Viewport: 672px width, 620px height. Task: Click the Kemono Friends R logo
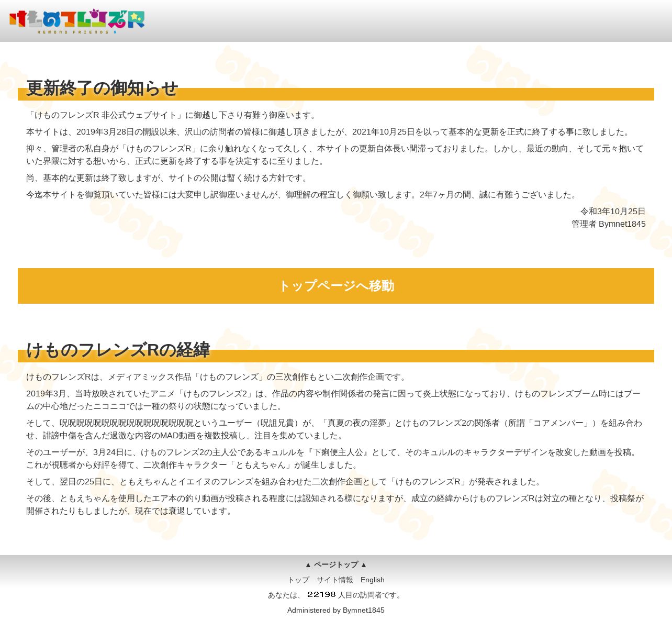(77, 21)
